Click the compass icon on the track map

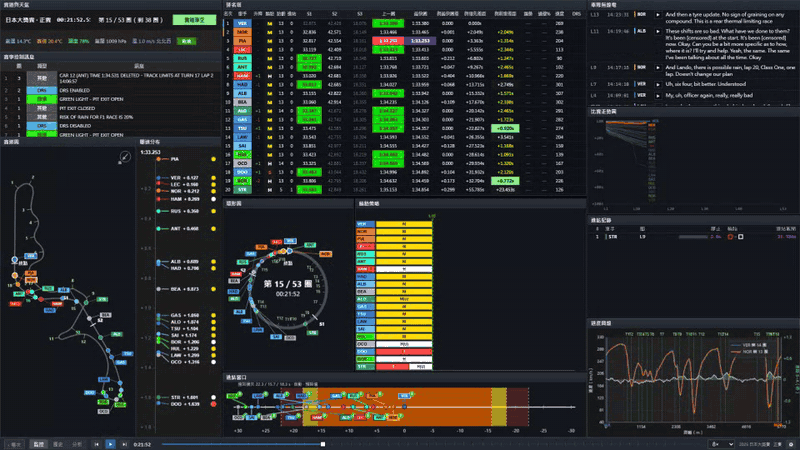pyautogui.click(x=125, y=157)
